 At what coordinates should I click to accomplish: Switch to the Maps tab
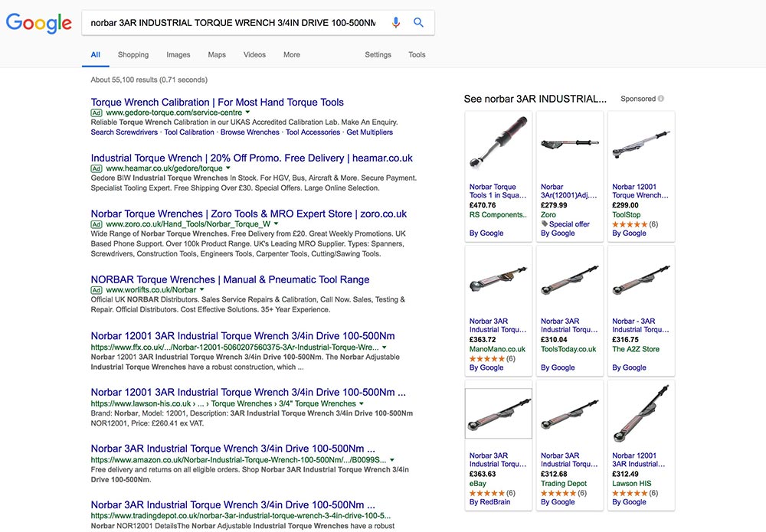217,54
